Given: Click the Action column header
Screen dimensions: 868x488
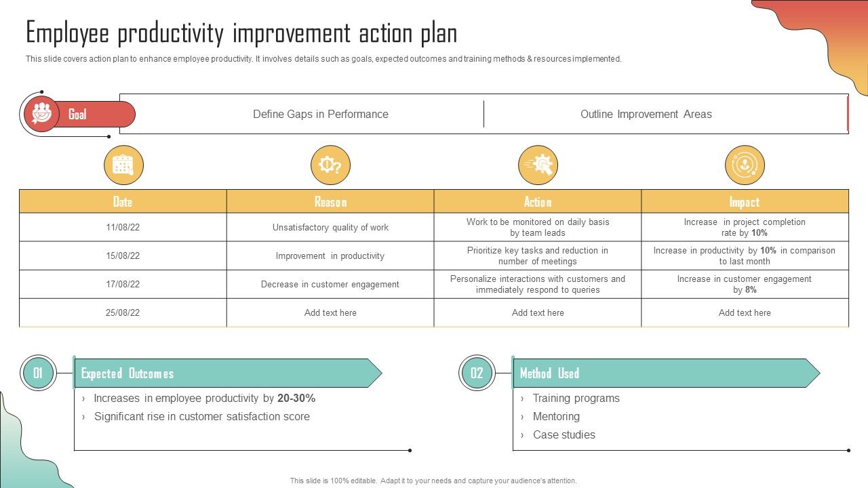Looking at the screenshot, I should pos(538,202).
